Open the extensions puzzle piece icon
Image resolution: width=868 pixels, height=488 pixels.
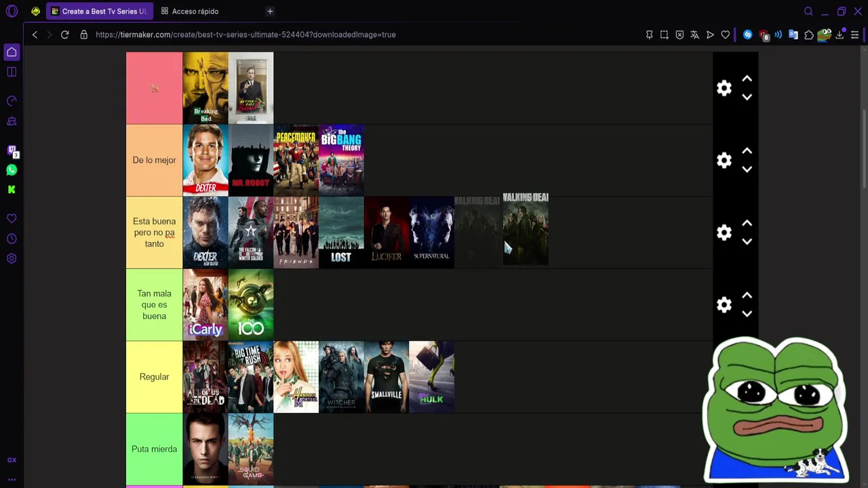(x=809, y=35)
